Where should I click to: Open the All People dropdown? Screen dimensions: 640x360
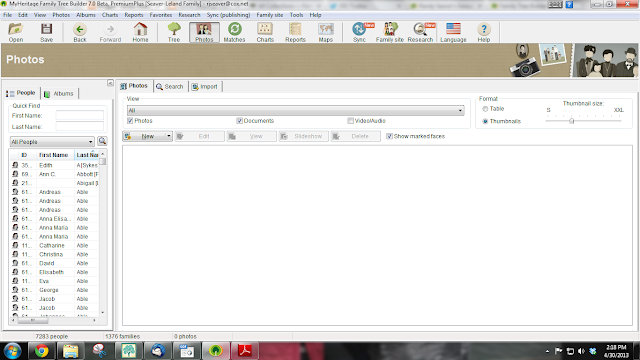[x=90, y=142]
